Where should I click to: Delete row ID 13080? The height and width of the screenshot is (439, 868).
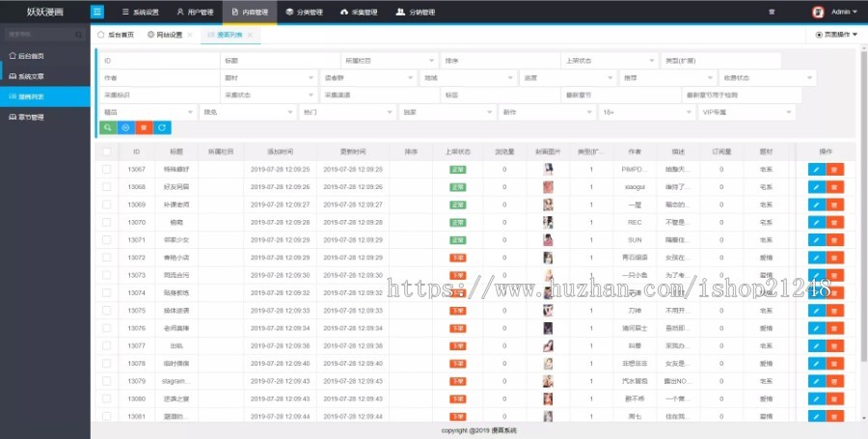click(835, 398)
